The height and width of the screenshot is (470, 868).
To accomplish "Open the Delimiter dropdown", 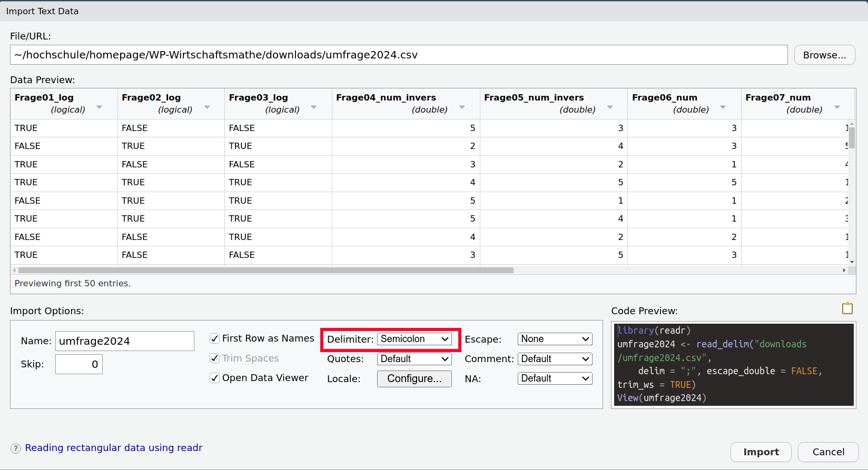I will point(414,339).
